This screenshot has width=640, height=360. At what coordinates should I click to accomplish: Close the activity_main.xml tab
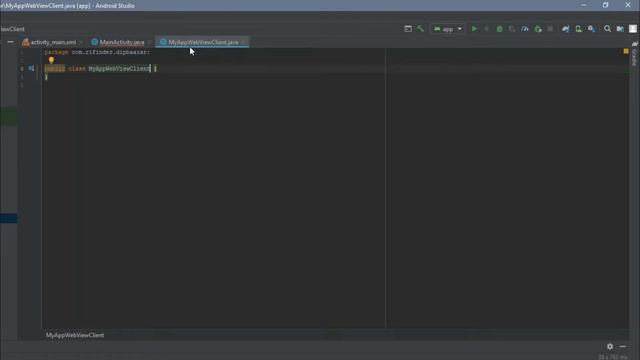81,42
